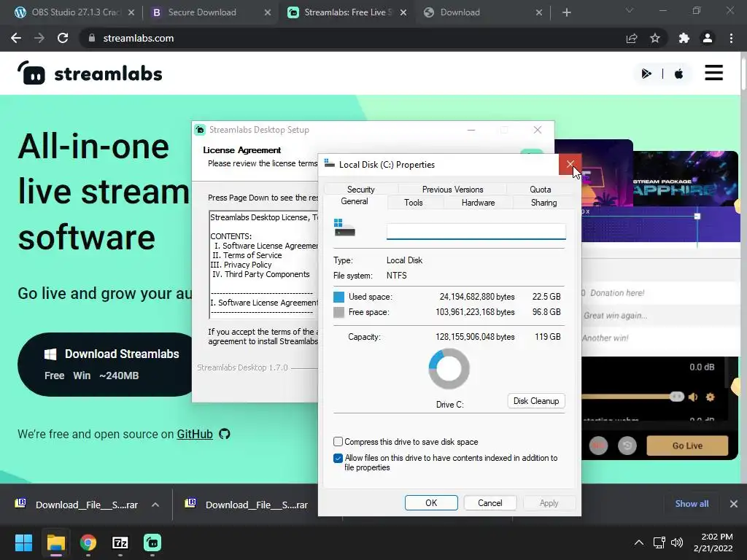747x560 pixels.
Task: Click the GitHub octocat icon
Action: [x=225, y=434]
